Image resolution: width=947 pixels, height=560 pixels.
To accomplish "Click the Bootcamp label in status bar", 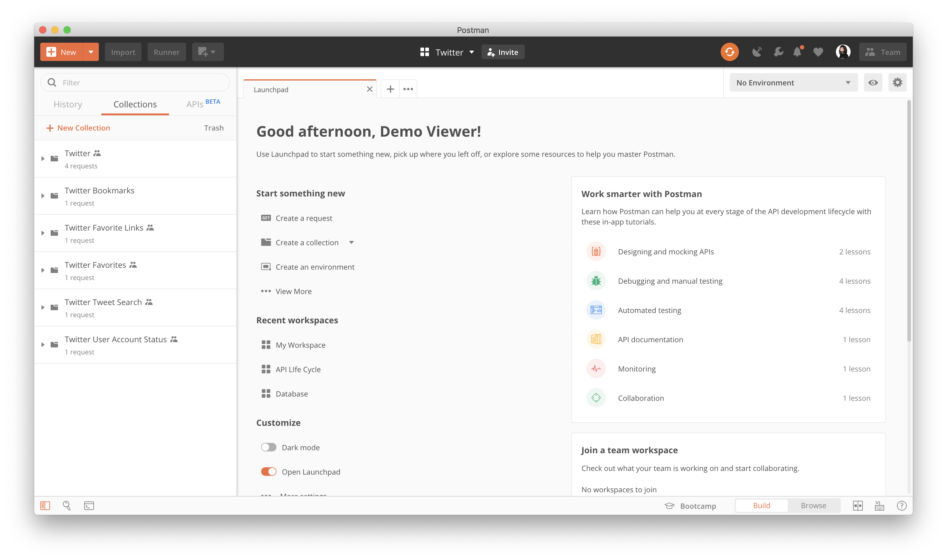I will [x=698, y=506].
